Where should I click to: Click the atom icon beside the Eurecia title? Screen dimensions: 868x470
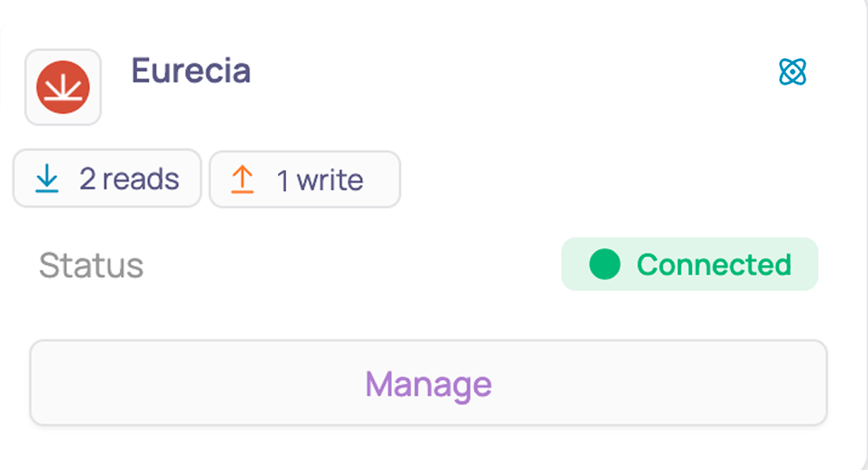[x=792, y=72]
